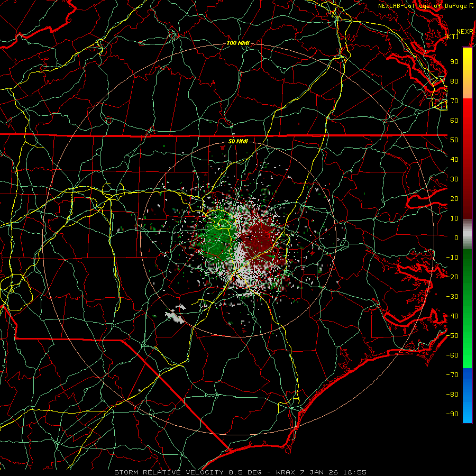Click the NEXR label at top right
The image size is (476, 476).
click(465, 32)
